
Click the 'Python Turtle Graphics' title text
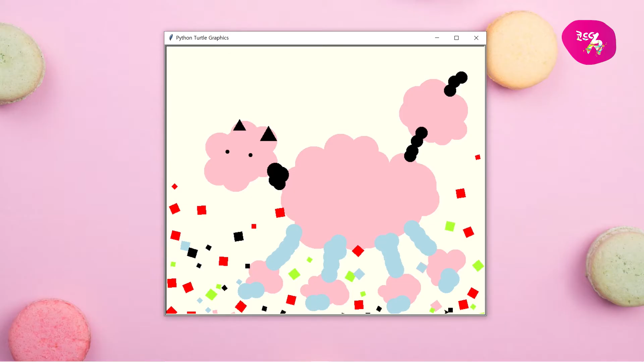click(202, 38)
